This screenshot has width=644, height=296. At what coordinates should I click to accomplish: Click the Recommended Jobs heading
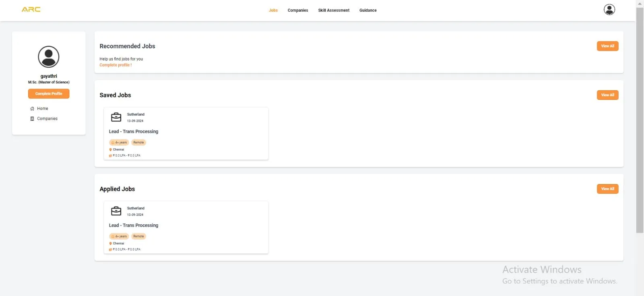point(127,46)
